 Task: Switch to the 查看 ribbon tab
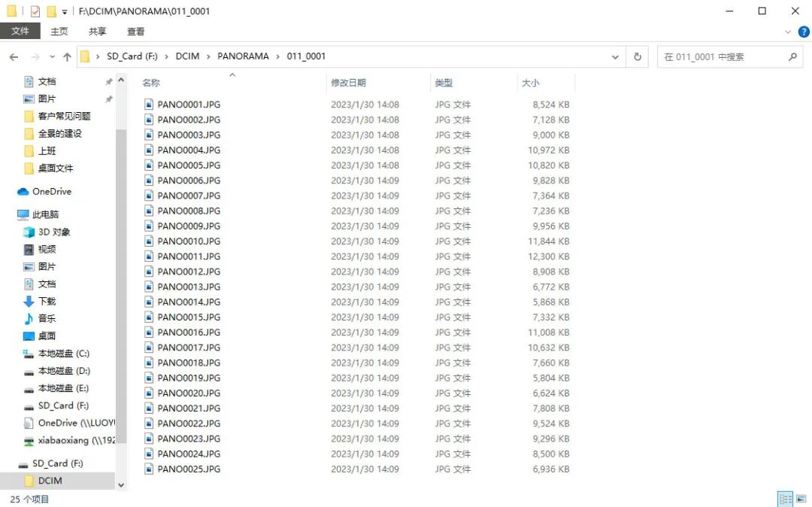[x=135, y=32]
